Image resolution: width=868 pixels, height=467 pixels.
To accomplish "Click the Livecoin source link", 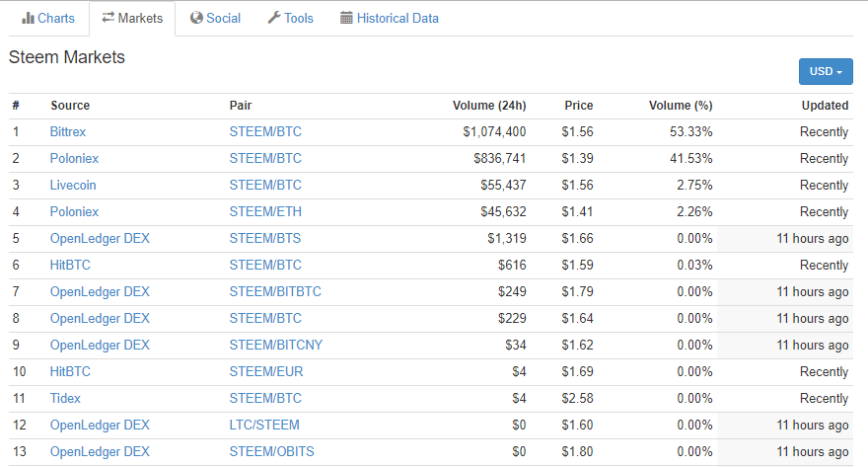I will click(x=73, y=185).
